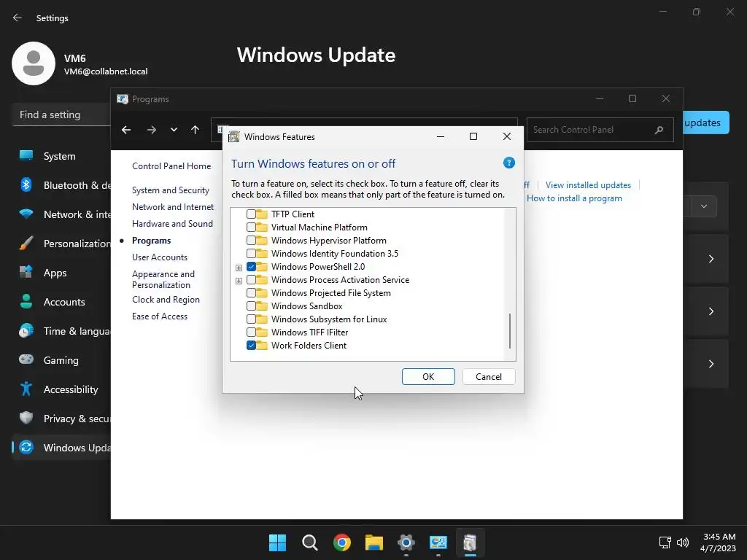This screenshot has width=747, height=560.
Task: Click the Bluetooth icon in Settings sidebar
Action: pos(26,184)
